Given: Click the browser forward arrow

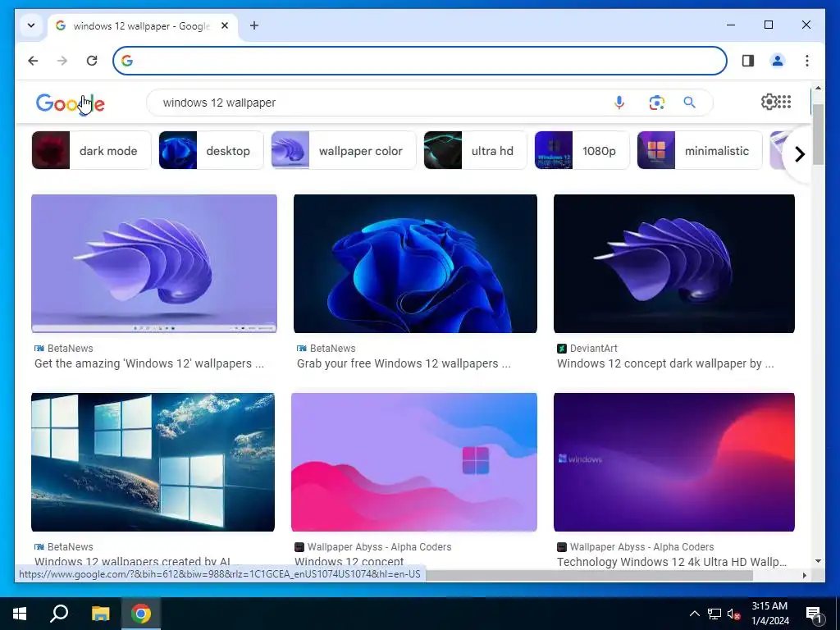Looking at the screenshot, I should click(x=62, y=61).
